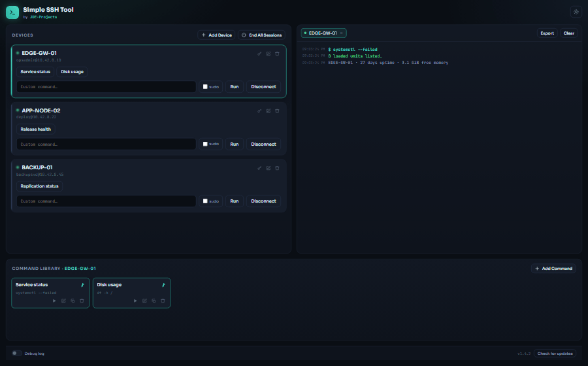Edit the APP-NODE-02 device

(x=268, y=111)
